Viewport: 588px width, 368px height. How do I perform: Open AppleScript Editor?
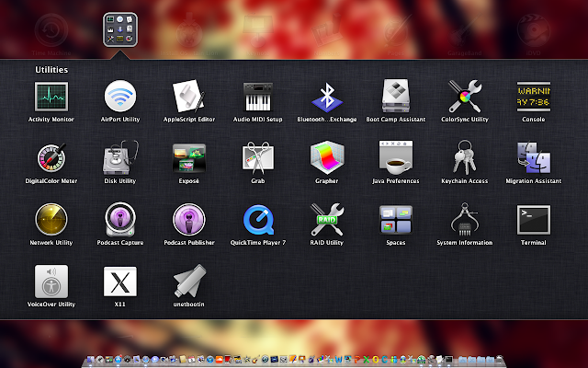pos(189,96)
